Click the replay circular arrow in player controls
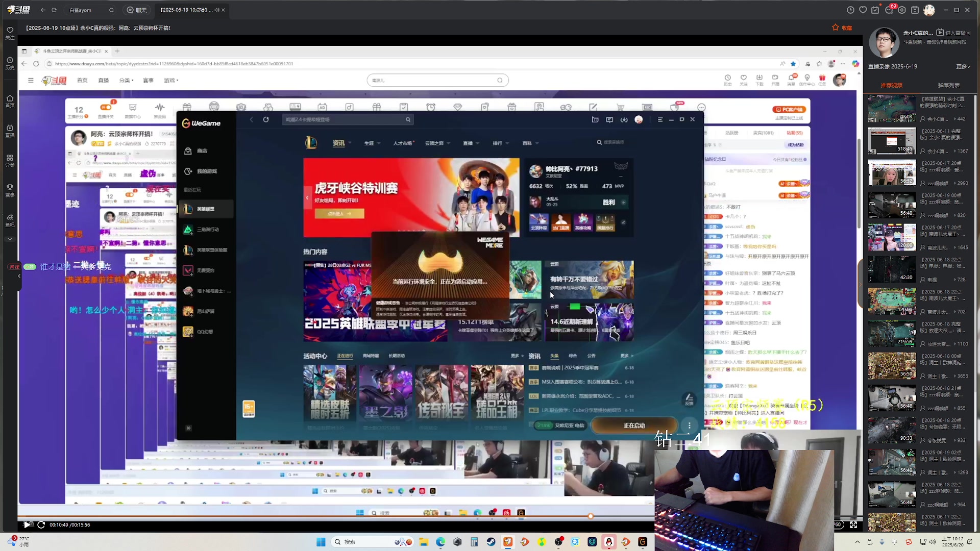Viewport: 980px width, 551px height. coord(41,524)
